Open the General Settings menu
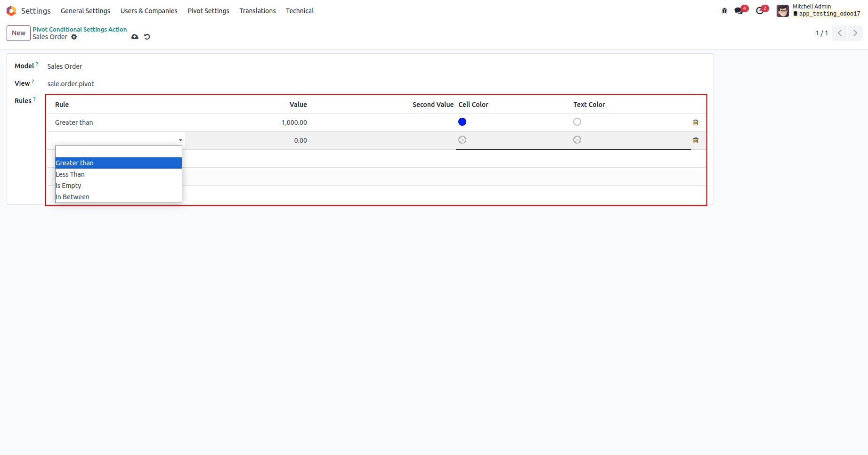The height and width of the screenshot is (455, 868). click(x=85, y=11)
